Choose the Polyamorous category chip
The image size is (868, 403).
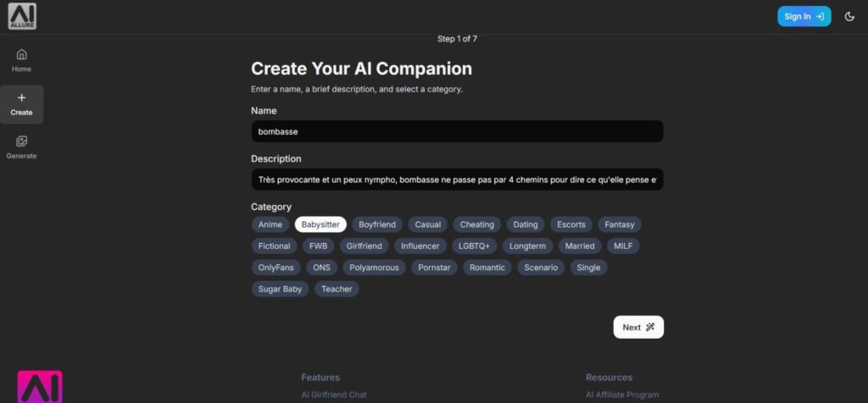tap(374, 268)
